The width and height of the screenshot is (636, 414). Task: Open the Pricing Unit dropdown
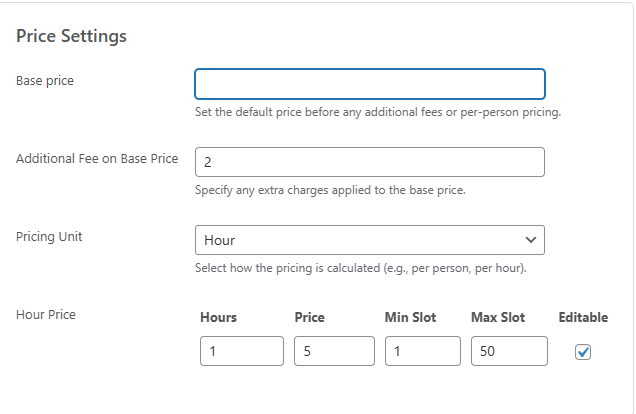coord(370,240)
